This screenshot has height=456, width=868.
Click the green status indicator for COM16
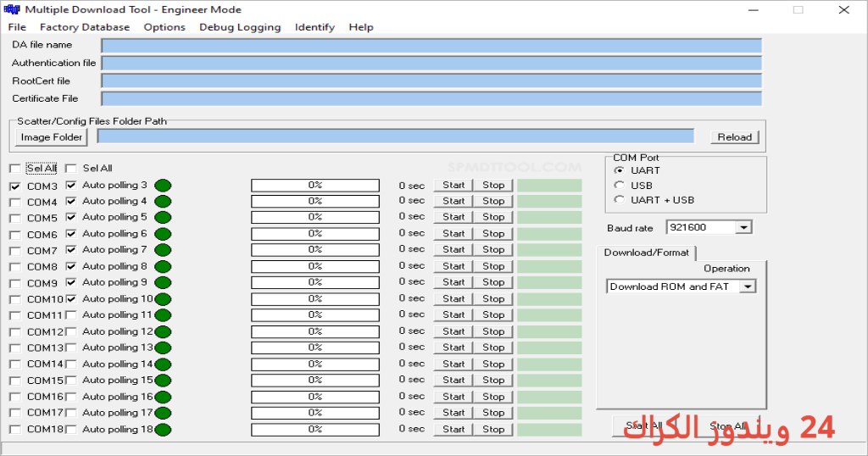click(x=163, y=398)
